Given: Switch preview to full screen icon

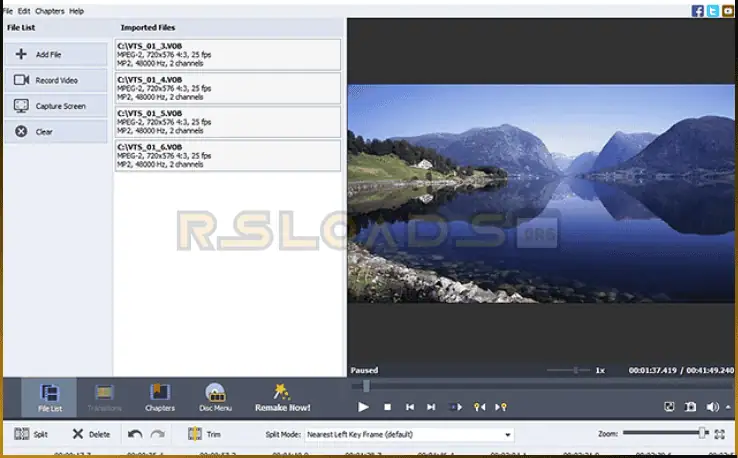Looking at the screenshot, I should (x=669, y=407).
